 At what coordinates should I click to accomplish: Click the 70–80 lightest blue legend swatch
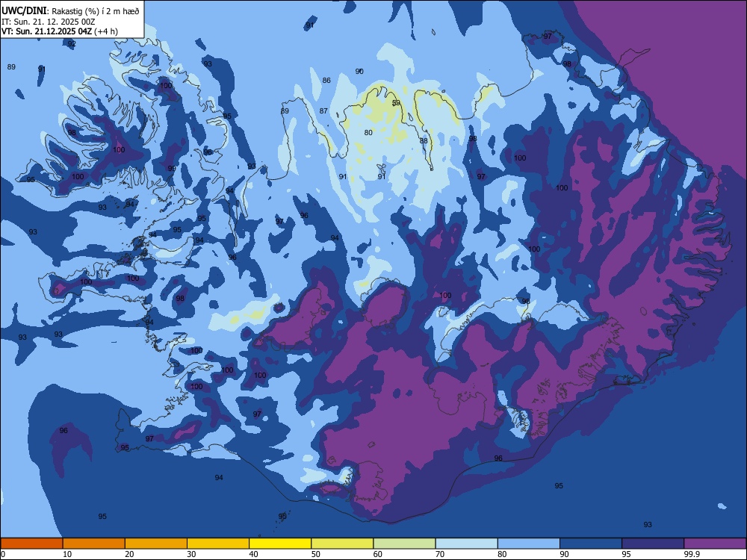pos(466,544)
